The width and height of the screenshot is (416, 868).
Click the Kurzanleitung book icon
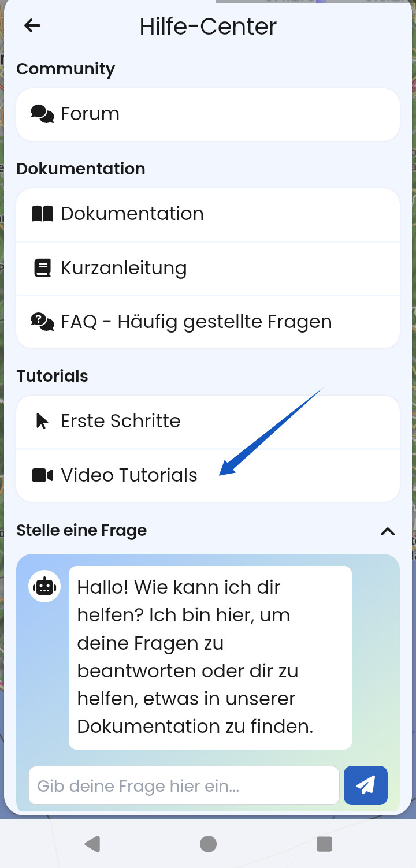pyautogui.click(x=42, y=268)
